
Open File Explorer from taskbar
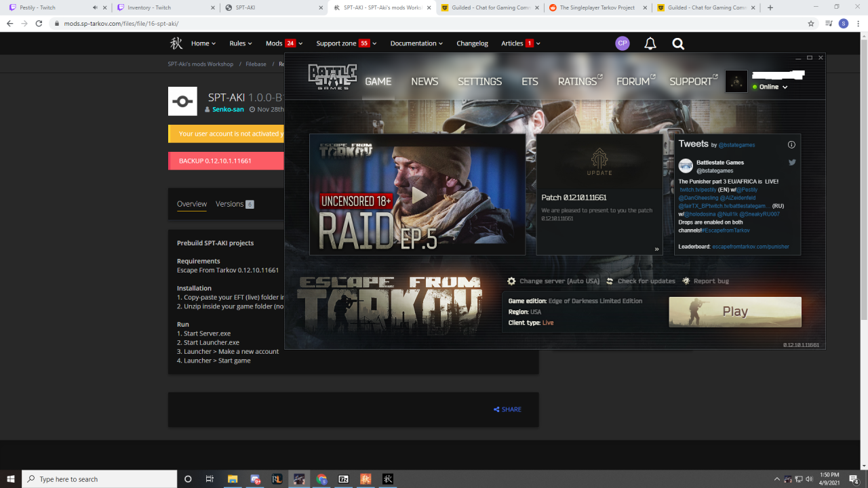coord(233,479)
